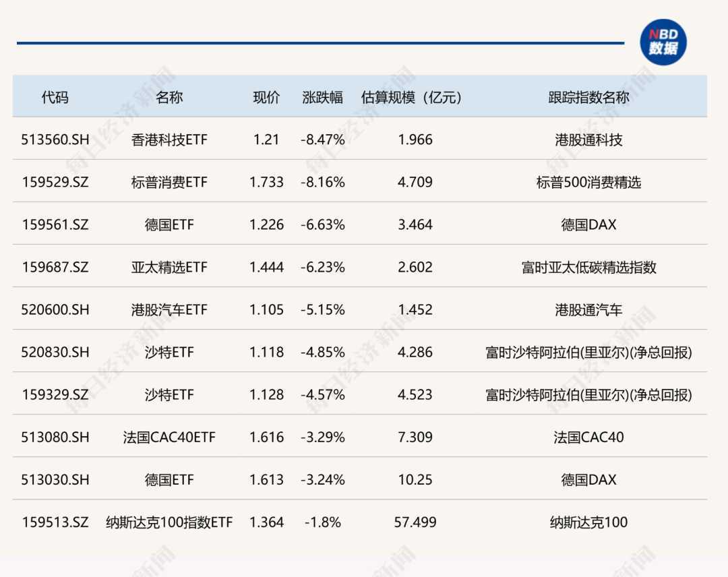Click the -4.85% change value

click(x=322, y=353)
